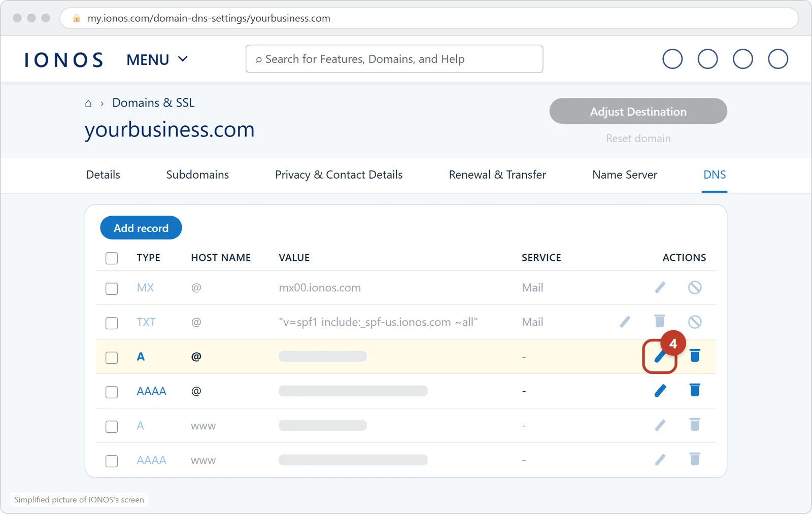
Task: Delete the AAAA record for host @
Action: 695,390
